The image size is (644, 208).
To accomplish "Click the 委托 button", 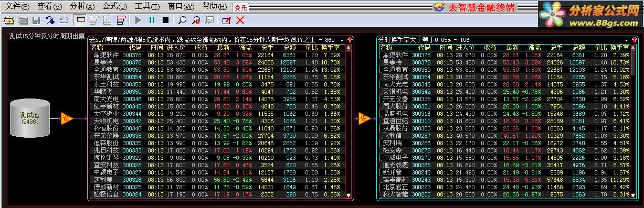I will [240, 7].
